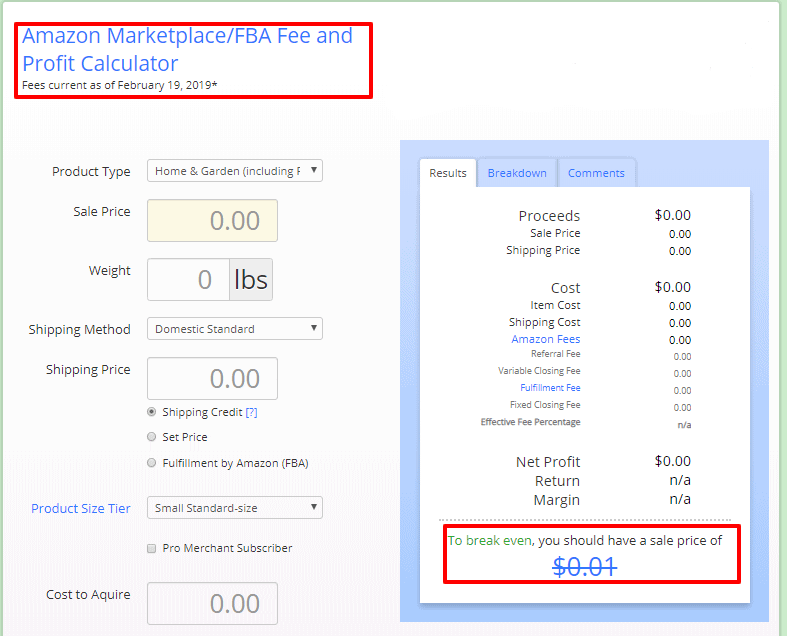
Task: Select the Shipping Credit radio button
Action: [152, 412]
